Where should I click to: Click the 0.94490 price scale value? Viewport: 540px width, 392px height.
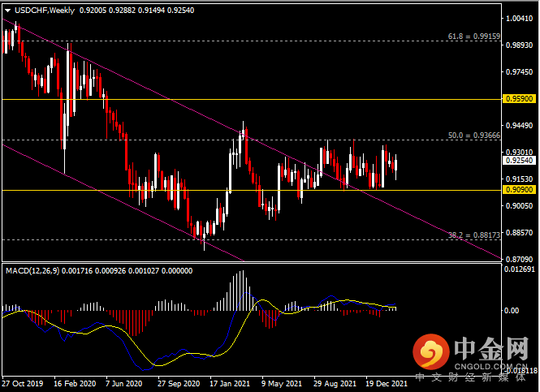click(519, 126)
